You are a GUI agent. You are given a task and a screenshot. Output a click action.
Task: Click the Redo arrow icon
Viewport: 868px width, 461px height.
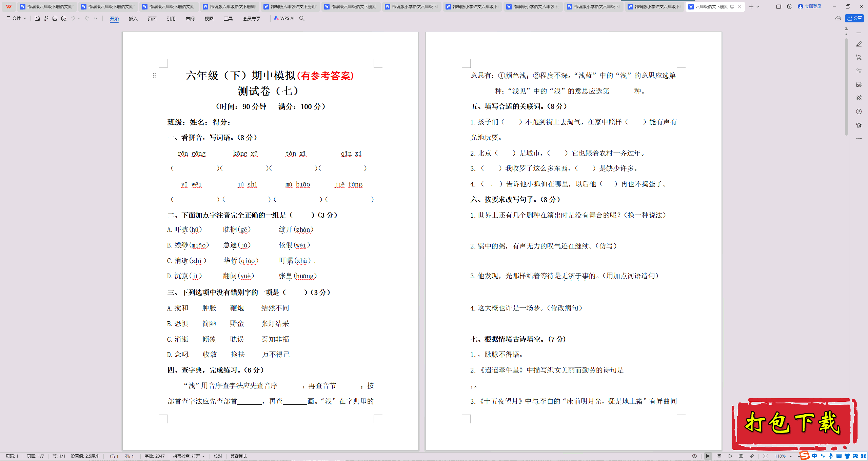pyautogui.click(x=87, y=18)
